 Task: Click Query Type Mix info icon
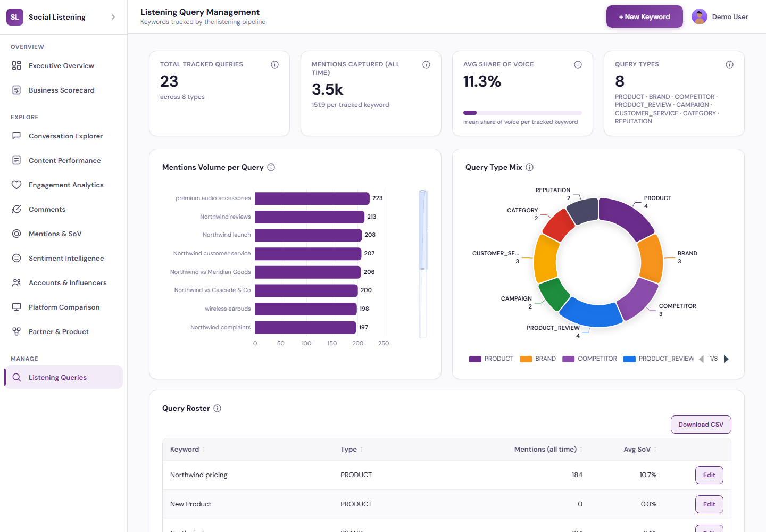[529, 167]
